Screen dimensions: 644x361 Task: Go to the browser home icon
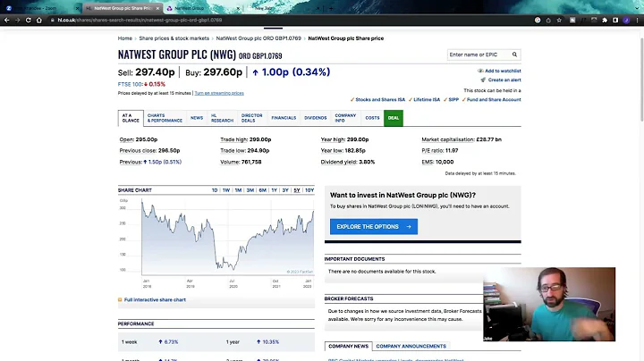coord(39,20)
